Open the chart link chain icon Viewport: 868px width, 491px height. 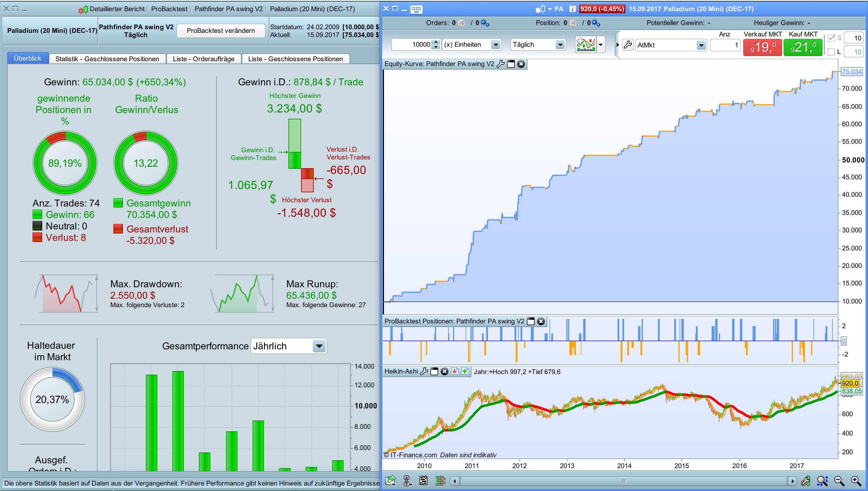coord(407,480)
